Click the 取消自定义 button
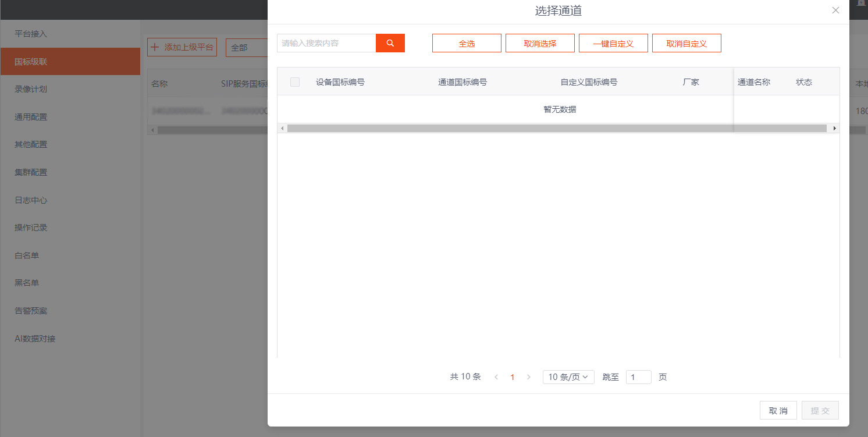Viewport: 868px width, 437px height. click(x=686, y=43)
